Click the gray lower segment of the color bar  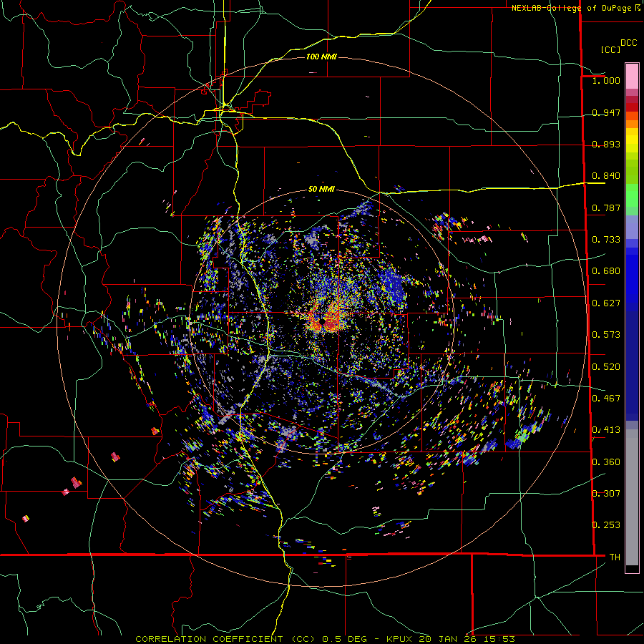pos(632,497)
